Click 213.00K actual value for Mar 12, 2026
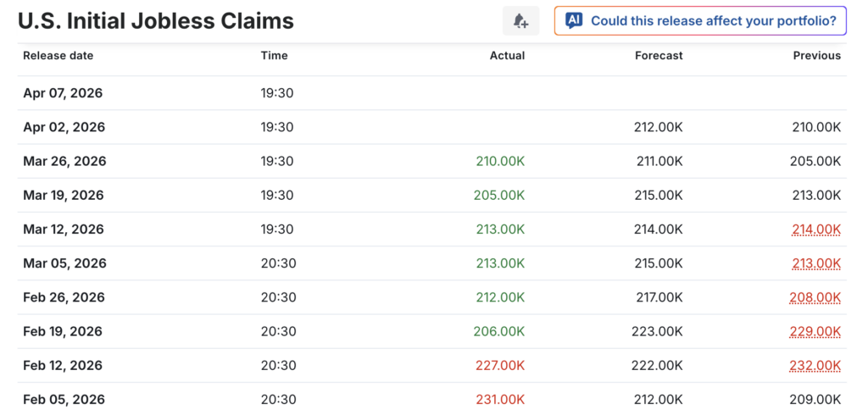Image resolution: width=868 pixels, height=415 pixels. click(500, 229)
